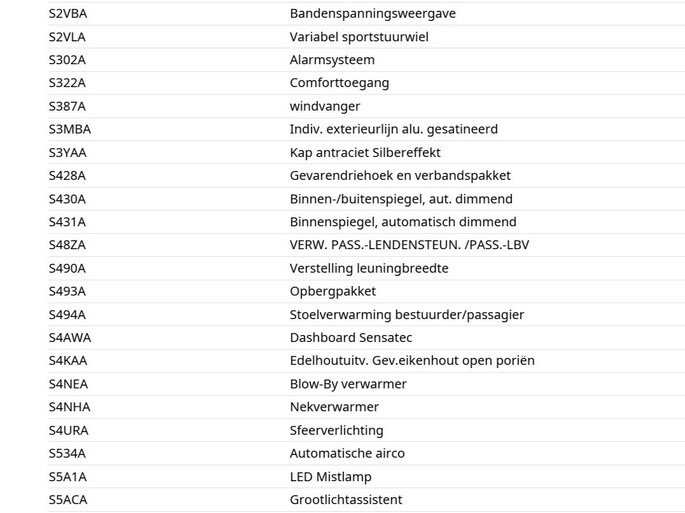The width and height of the screenshot is (685, 513).
Task: Click the windvanger entry
Action: (x=325, y=106)
